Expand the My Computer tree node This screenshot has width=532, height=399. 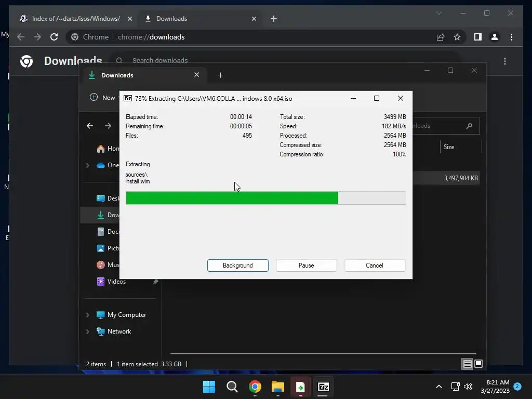pyautogui.click(x=87, y=315)
